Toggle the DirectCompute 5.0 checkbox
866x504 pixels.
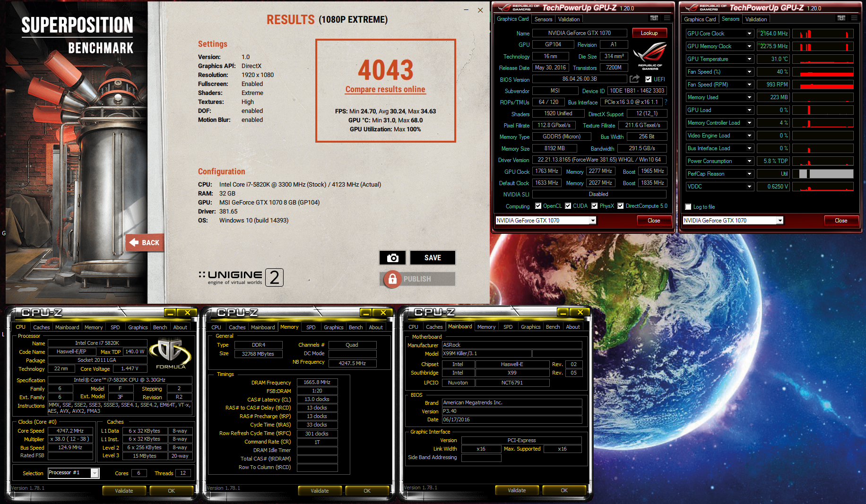(x=621, y=206)
